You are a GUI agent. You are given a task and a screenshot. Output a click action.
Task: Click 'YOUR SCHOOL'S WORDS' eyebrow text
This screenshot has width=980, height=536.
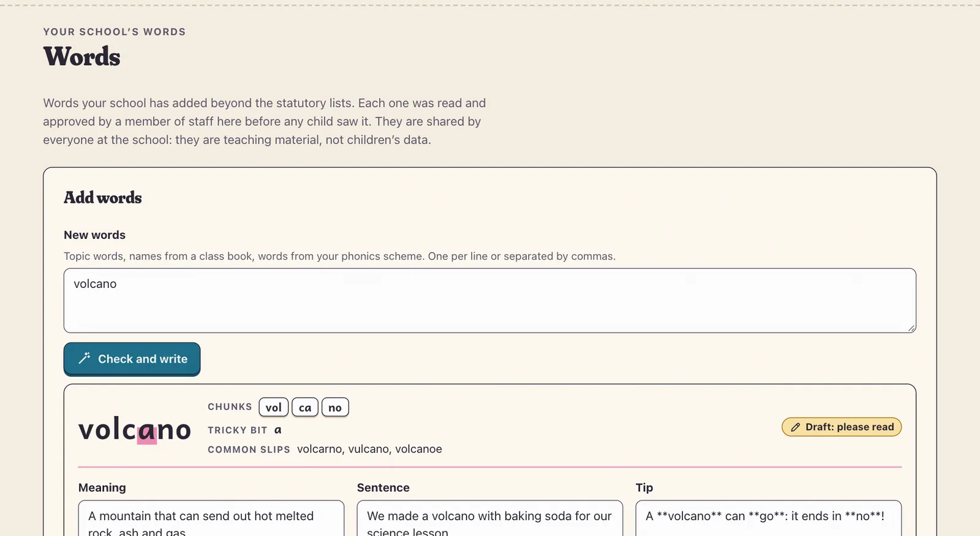[x=115, y=32]
